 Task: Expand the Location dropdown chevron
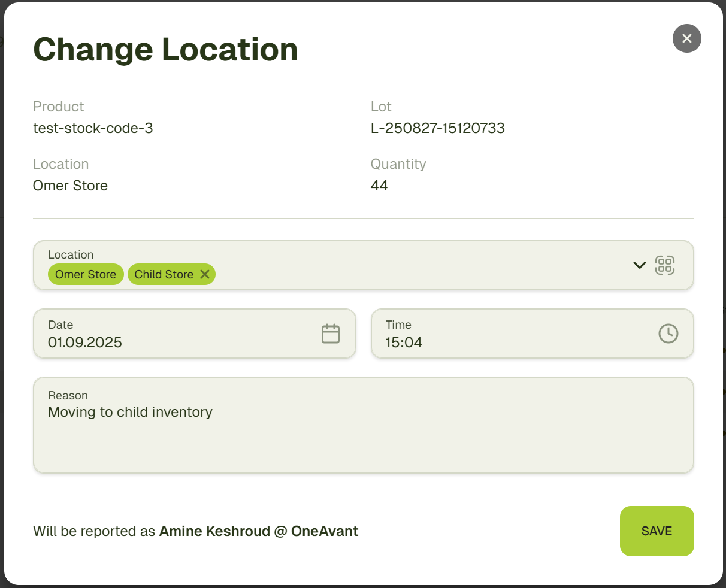pyautogui.click(x=639, y=265)
